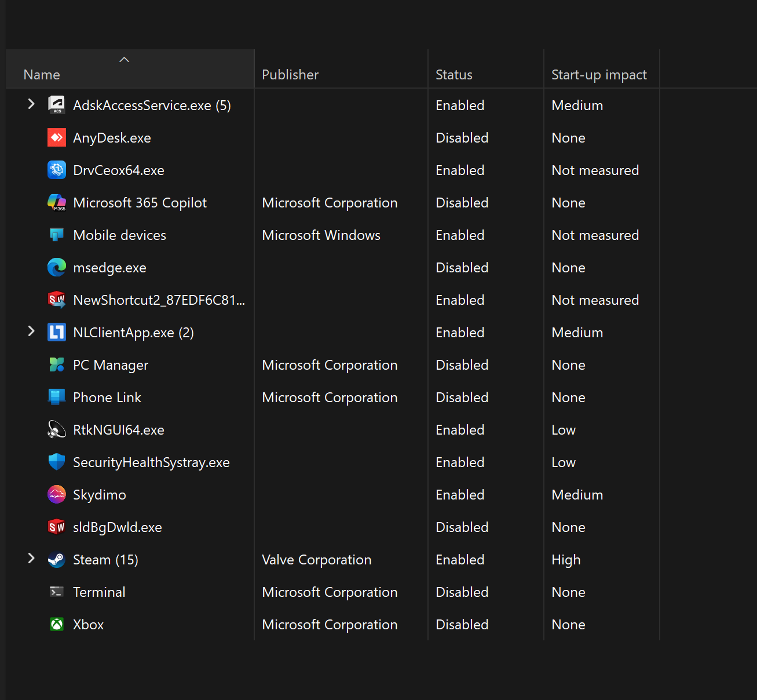
Task: Click the Microsoft 365 Copilot icon
Action: [56, 203]
